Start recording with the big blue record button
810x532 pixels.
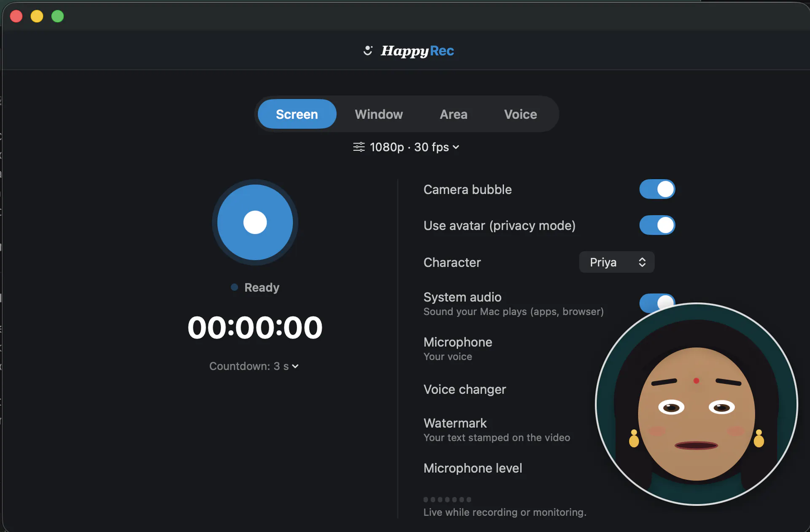point(255,222)
